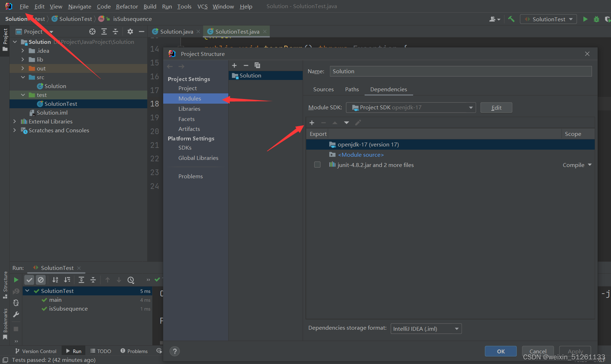611x364 pixels.
Task: Open Module SDK dropdown
Action: [411, 108]
